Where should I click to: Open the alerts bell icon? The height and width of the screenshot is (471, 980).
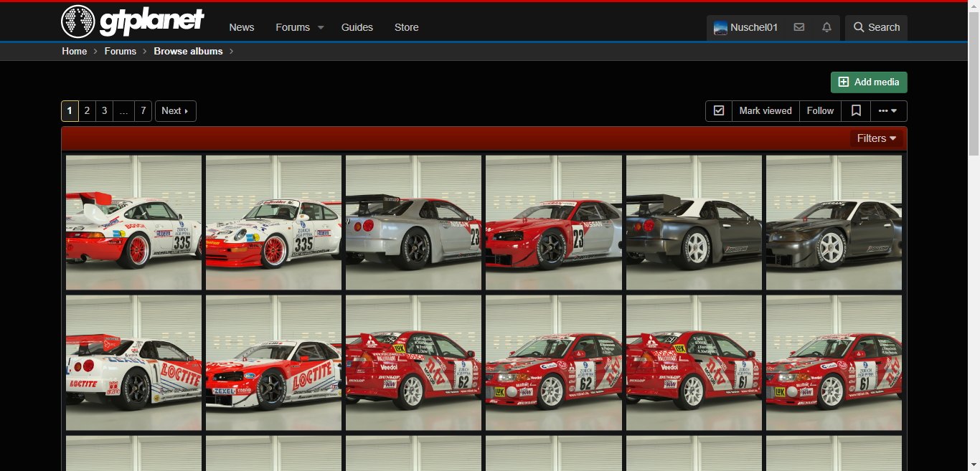tap(826, 27)
